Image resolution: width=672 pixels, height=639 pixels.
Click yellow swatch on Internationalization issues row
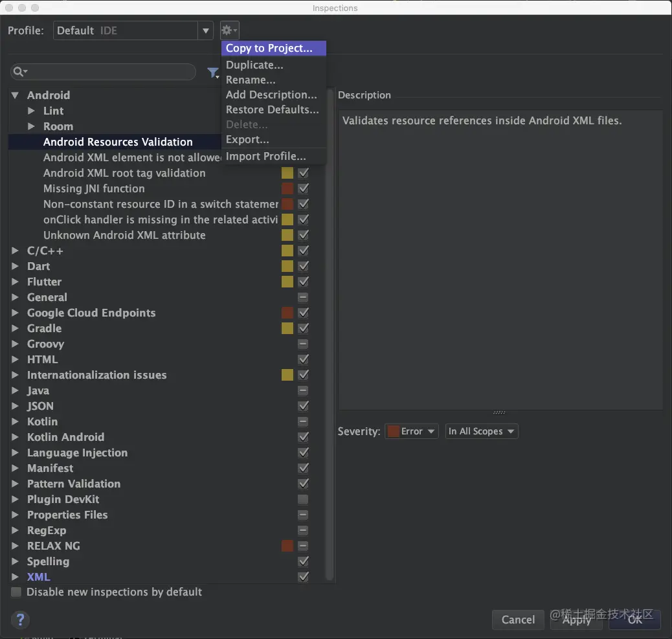[x=287, y=375]
